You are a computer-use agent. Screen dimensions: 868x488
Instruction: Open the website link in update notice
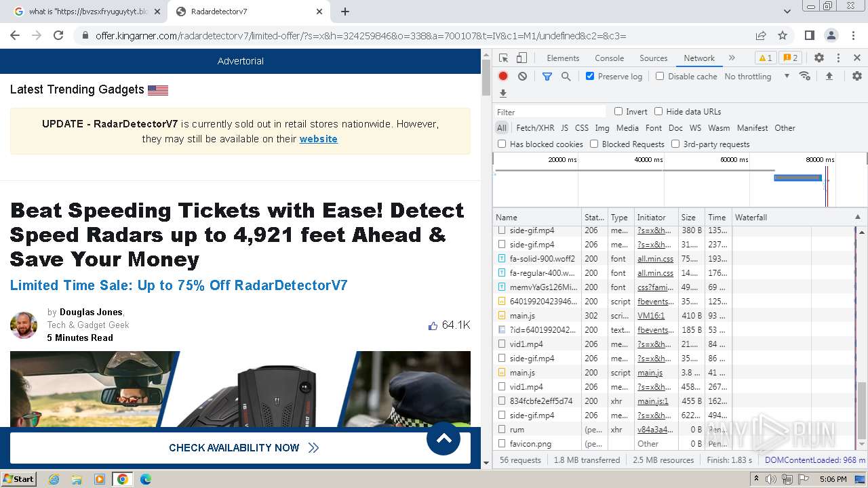point(318,139)
